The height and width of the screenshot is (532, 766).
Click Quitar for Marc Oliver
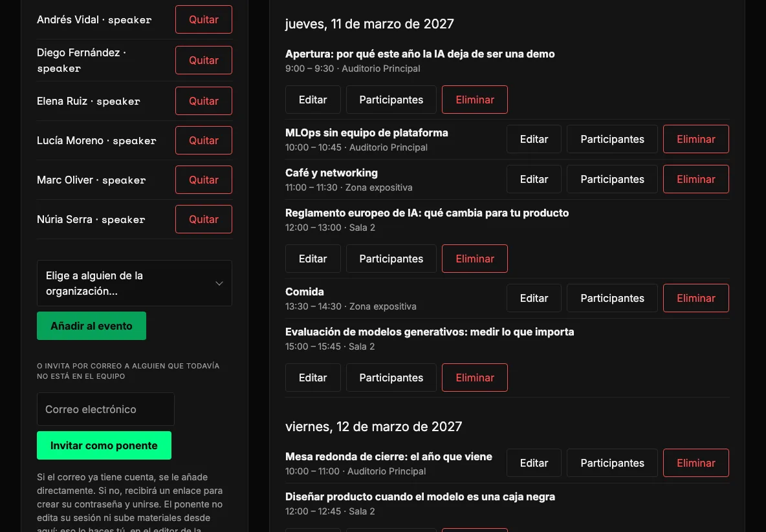[x=204, y=180]
